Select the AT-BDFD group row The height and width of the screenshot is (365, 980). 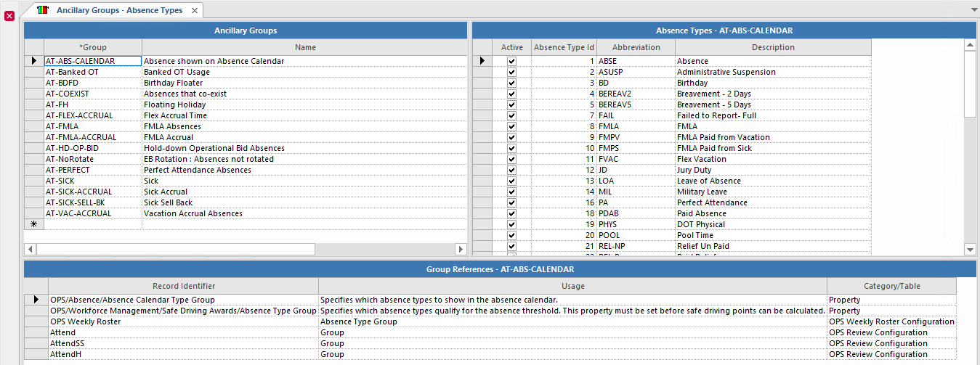click(93, 83)
